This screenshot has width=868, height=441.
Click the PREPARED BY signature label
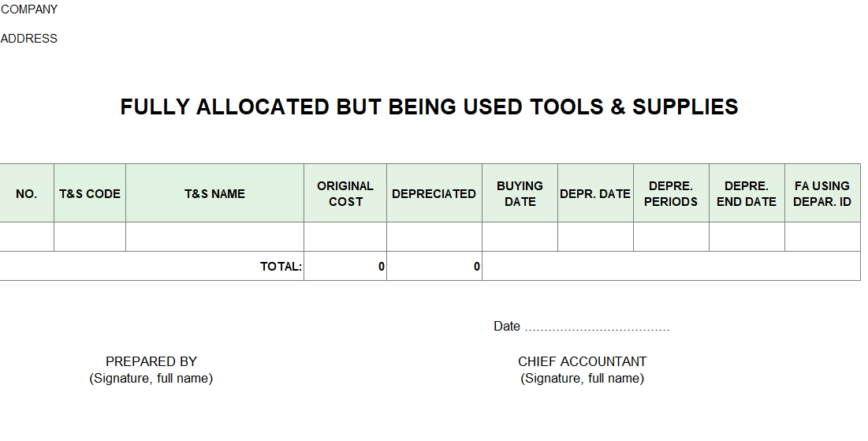click(151, 361)
